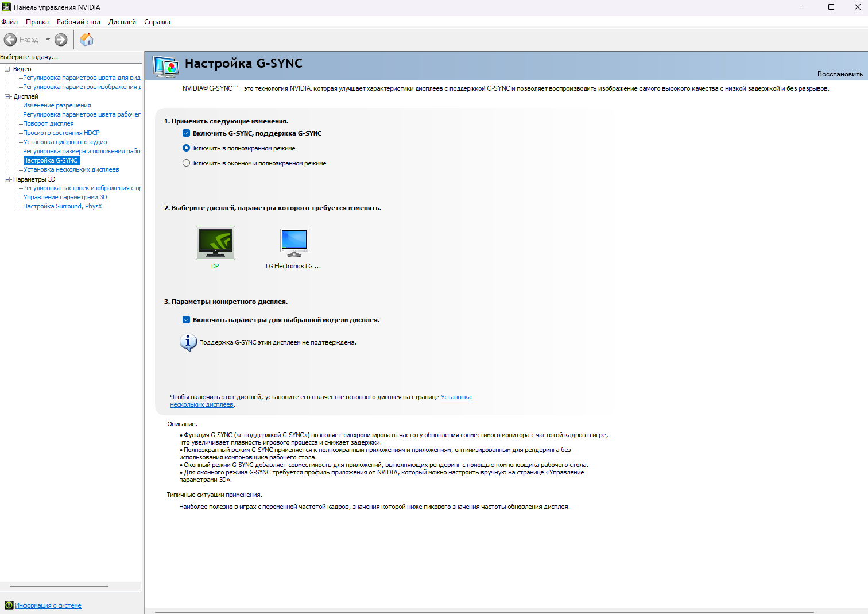Open "Регулировка настроек изображения с просмотром" item
868x614 pixels.
tap(82, 188)
